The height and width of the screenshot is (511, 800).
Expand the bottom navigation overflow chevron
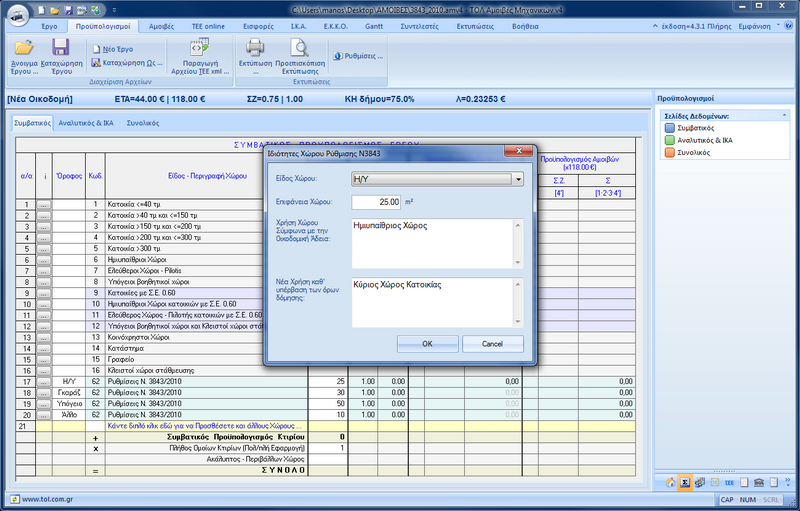point(789,483)
